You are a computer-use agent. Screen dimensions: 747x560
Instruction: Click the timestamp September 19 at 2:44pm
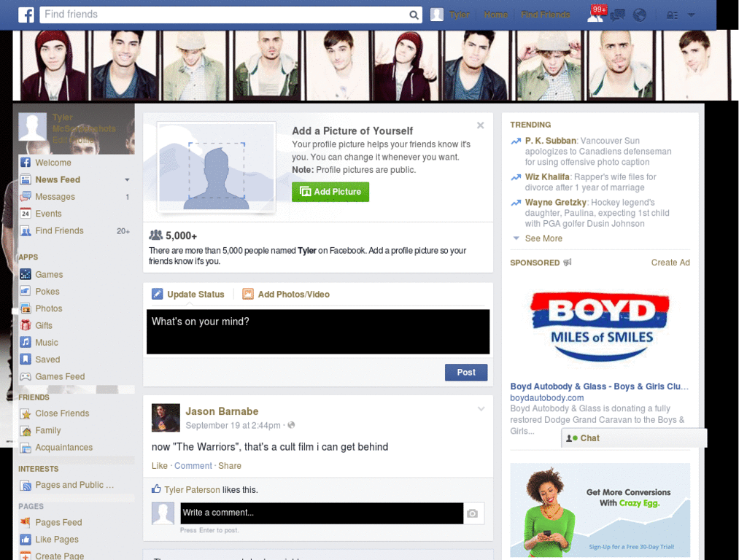[x=233, y=425]
